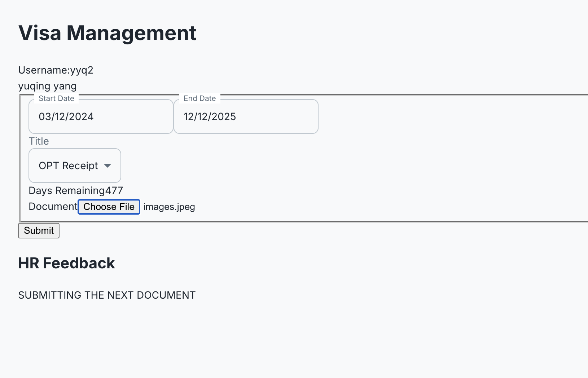Click the Title label above the dropdown

click(39, 141)
